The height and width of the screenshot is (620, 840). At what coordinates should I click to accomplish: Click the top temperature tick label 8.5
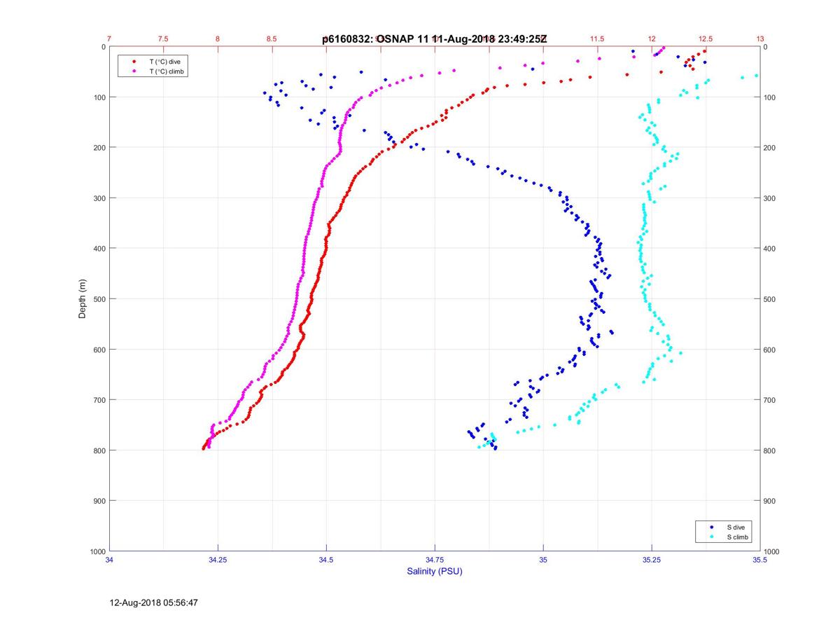point(272,39)
